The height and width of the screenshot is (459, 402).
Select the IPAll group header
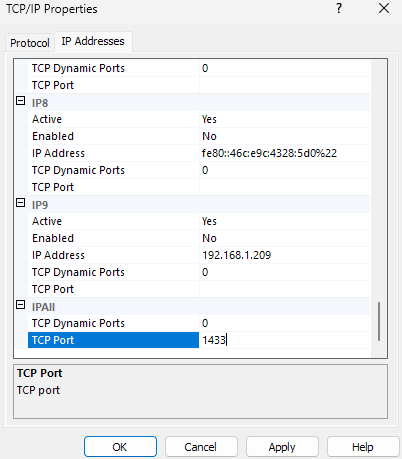point(199,306)
